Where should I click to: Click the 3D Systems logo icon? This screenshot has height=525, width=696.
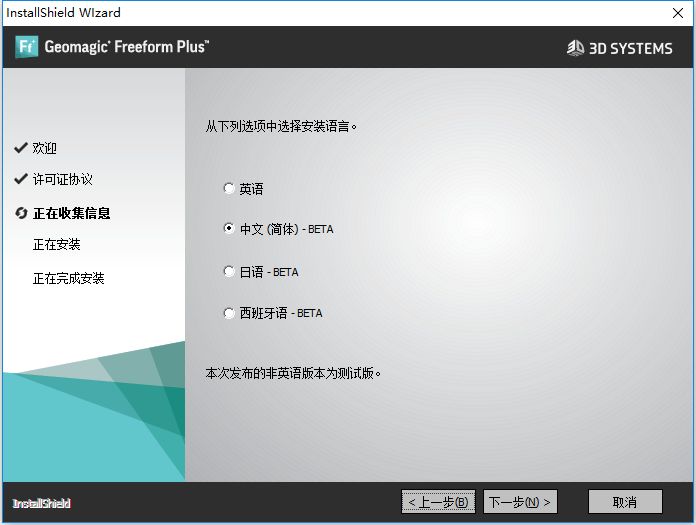pos(576,48)
